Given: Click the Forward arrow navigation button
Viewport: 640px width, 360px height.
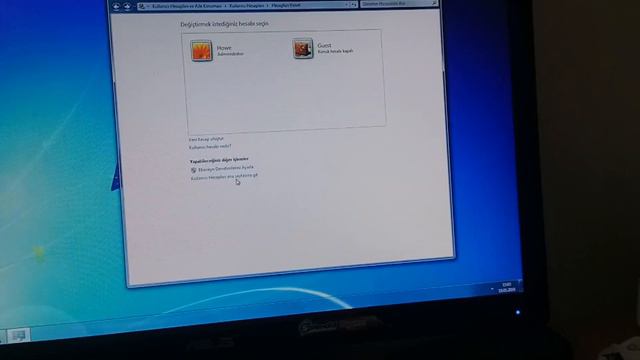Looking at the screenshot, I should [127, 7].
